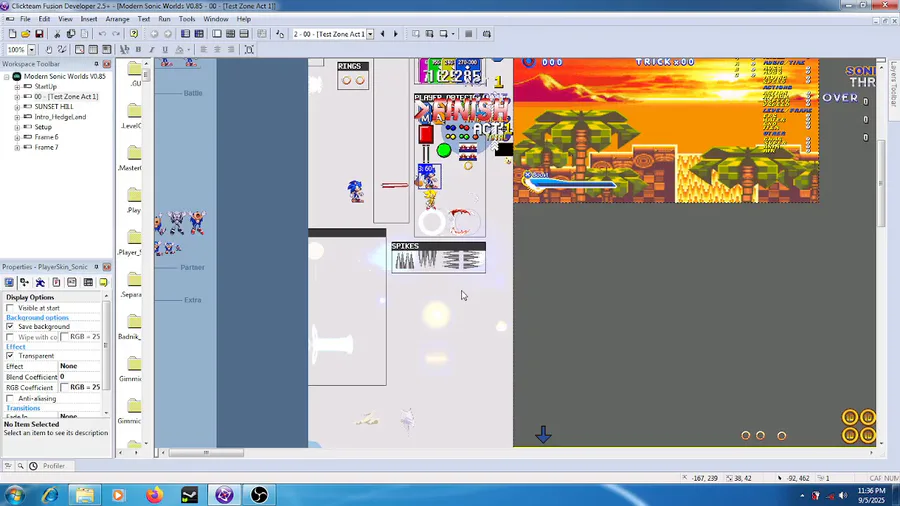The width and height of the screenshot is (900, 506).
Task: Select Frame 6 in workspace tree
Action: [46, 137]
